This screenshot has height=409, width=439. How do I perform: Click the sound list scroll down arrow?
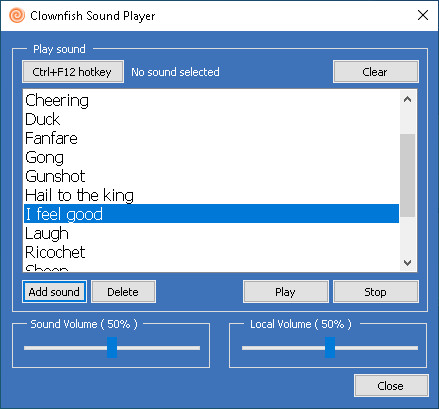[407, 263]
